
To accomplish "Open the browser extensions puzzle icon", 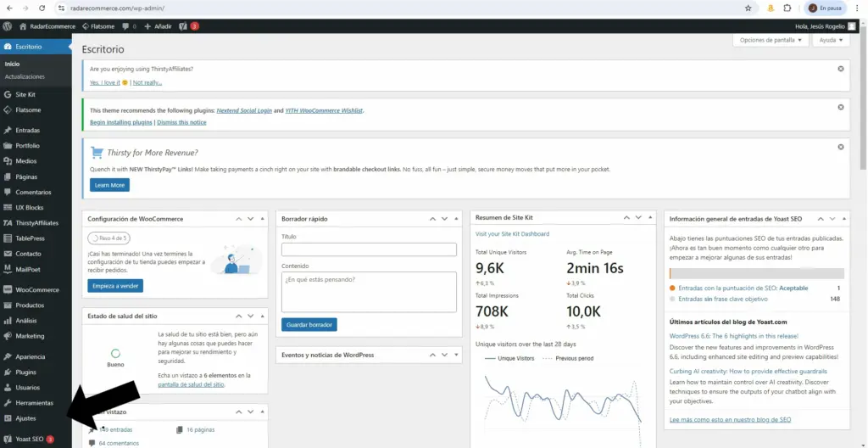I will (787, 8).
